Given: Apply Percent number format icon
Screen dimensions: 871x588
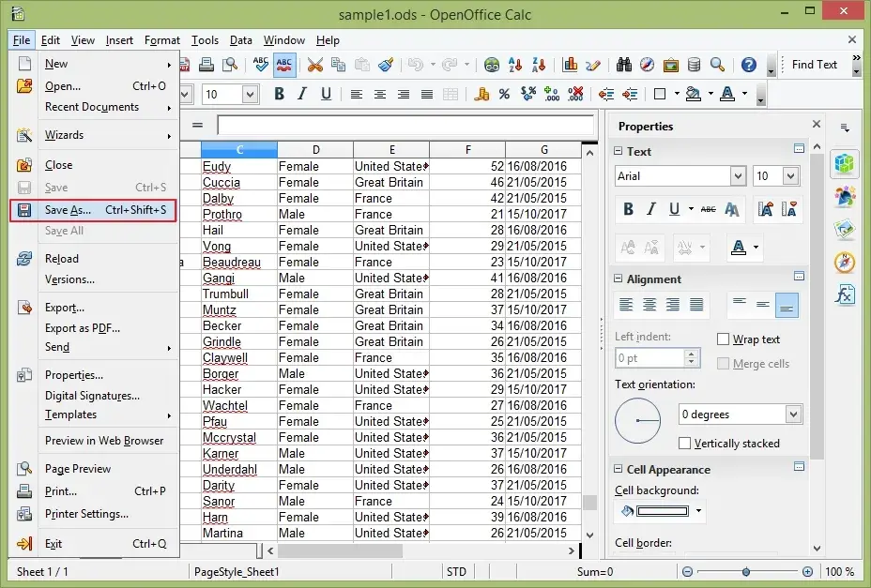Looking at the screenshot, I should (x=504, y=95).
